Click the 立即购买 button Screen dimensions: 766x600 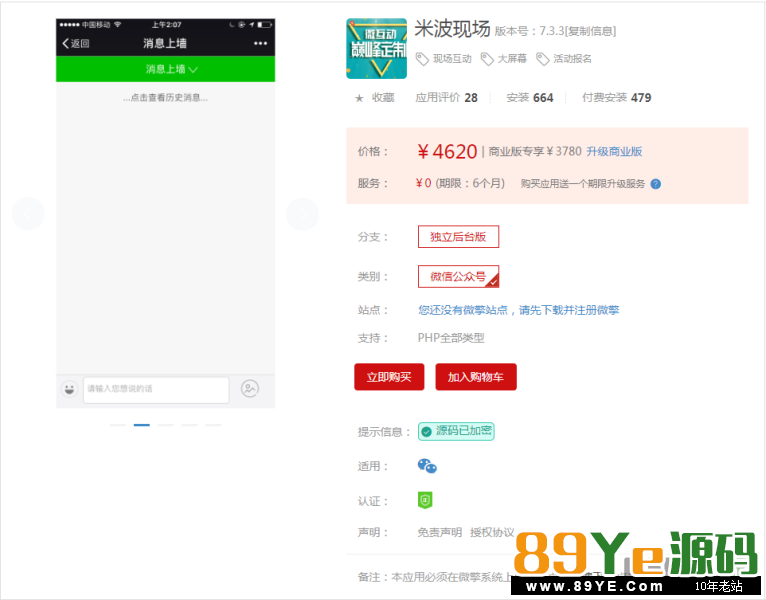(x=389, y=377)
